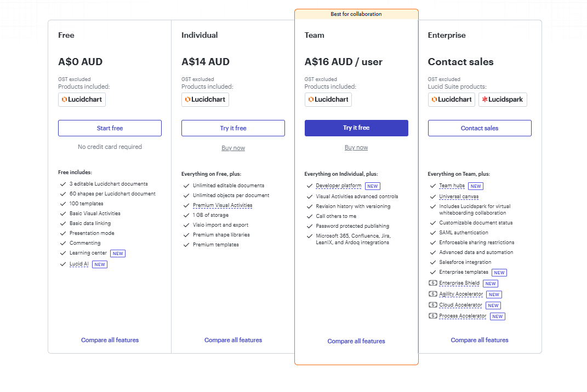
Task: Click Try it free in Team plan
Action: 356,128
